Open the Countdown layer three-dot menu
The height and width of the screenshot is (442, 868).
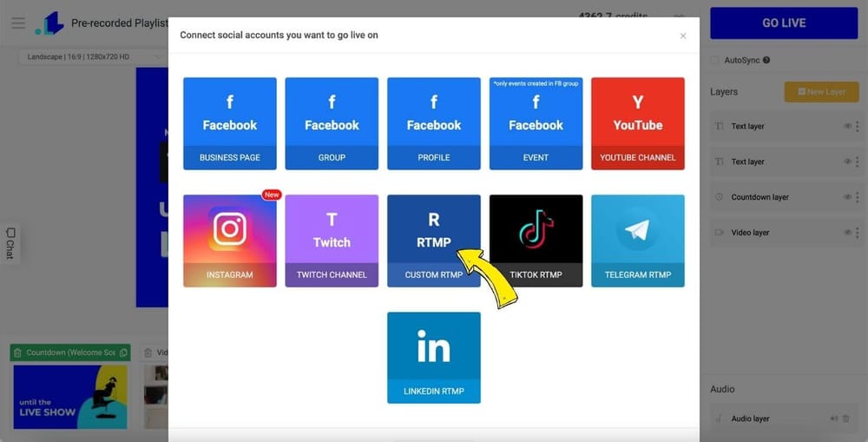click(x=858, y=197)
